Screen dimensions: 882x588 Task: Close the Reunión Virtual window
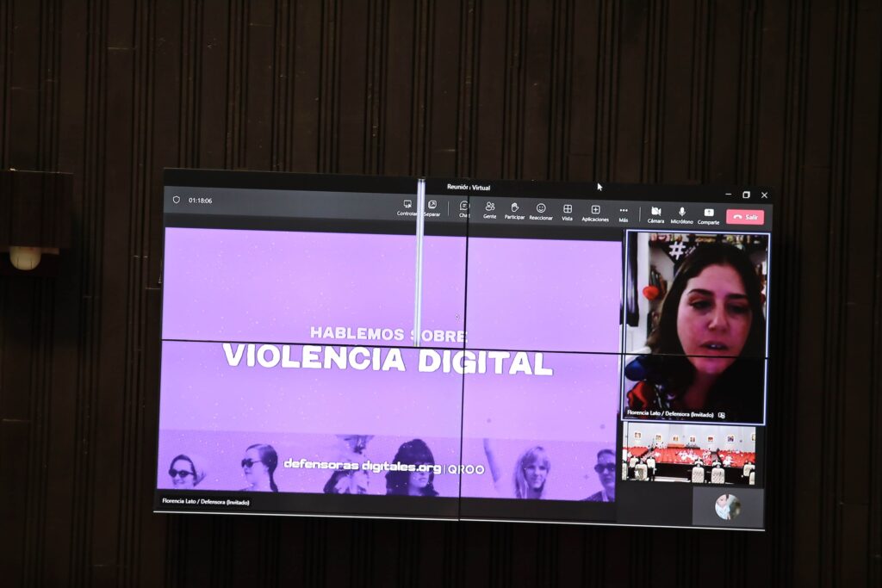click(x=765, y=195)
